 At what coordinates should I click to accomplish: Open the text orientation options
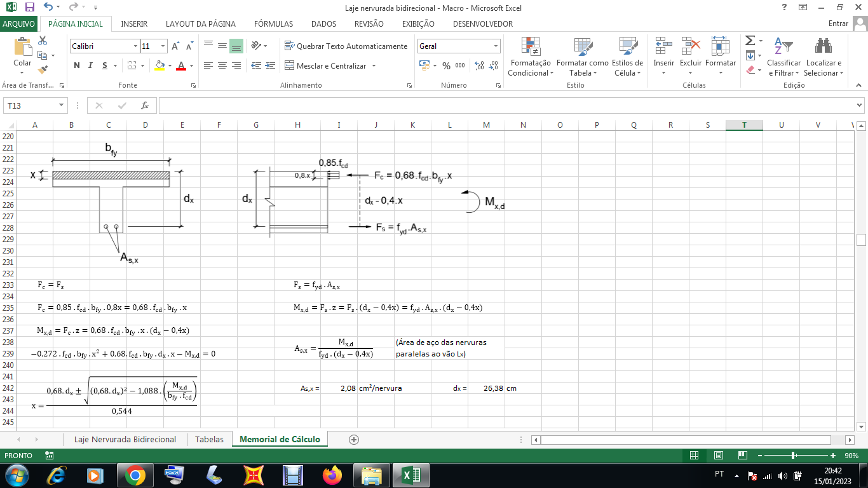point(255,46)
